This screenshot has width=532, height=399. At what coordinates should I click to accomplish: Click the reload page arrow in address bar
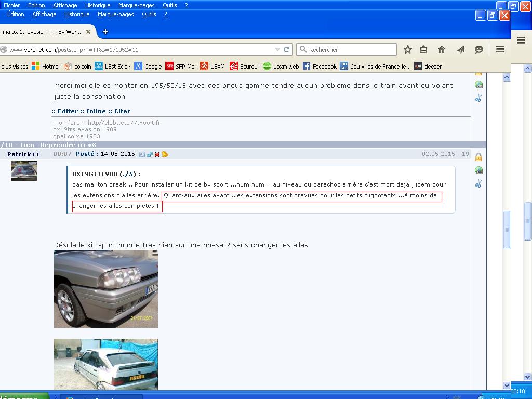(286, 49)
